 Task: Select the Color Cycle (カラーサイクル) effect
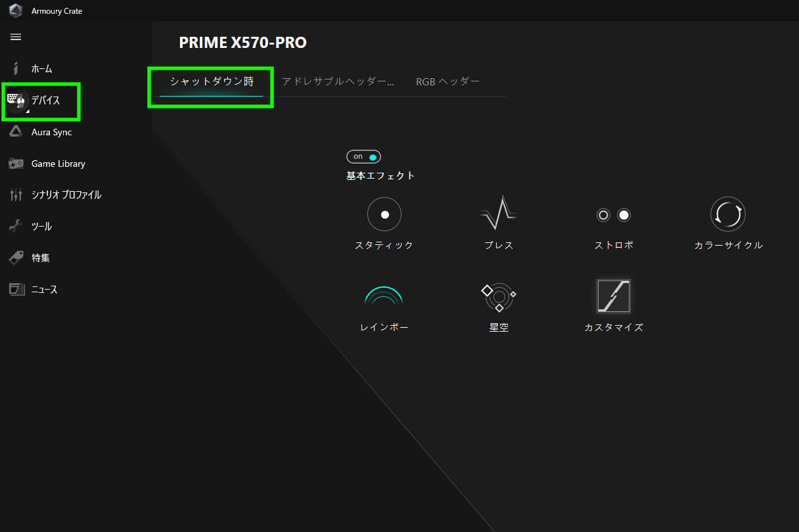click(728, 214)
